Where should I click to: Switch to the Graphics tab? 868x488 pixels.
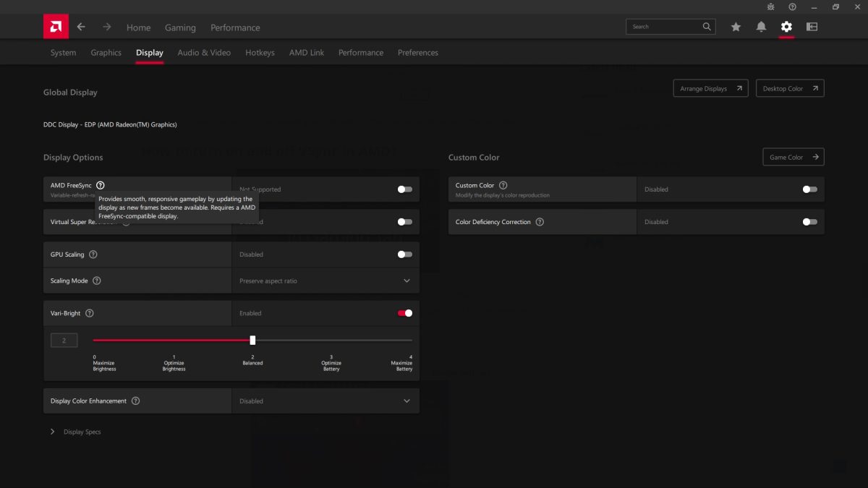click(x=106, y=53)
